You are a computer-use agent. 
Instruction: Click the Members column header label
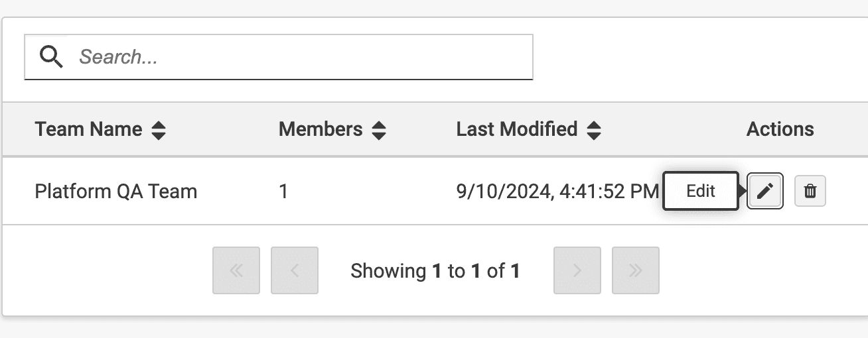tap(321, 129)
